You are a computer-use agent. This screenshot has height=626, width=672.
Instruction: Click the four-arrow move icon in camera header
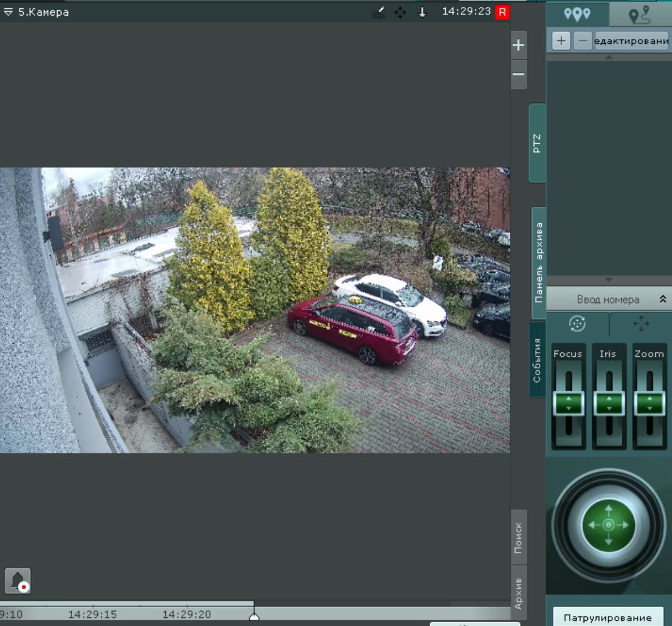click(x=400, y=13)
